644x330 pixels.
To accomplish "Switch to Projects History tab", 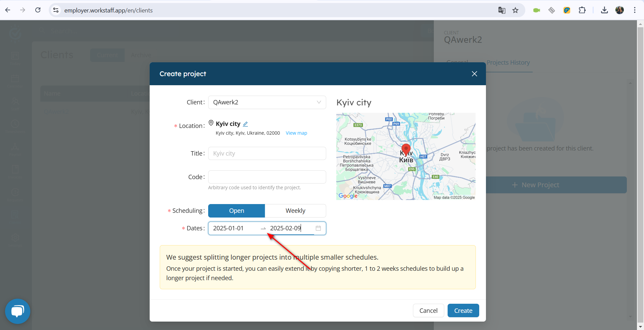I will (508, 63).
